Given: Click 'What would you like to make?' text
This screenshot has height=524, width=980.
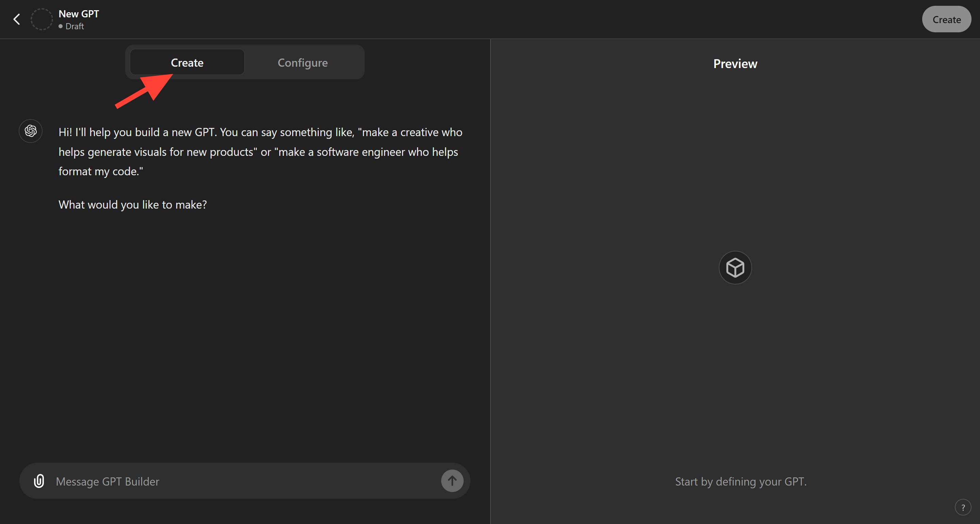Looking at the screenshot, I should (133, 205).
